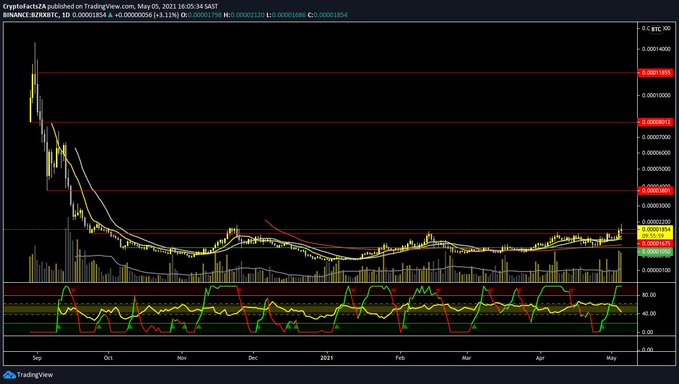
Task: Click the TradingView cloud logo icon
Action: (9, 375)
